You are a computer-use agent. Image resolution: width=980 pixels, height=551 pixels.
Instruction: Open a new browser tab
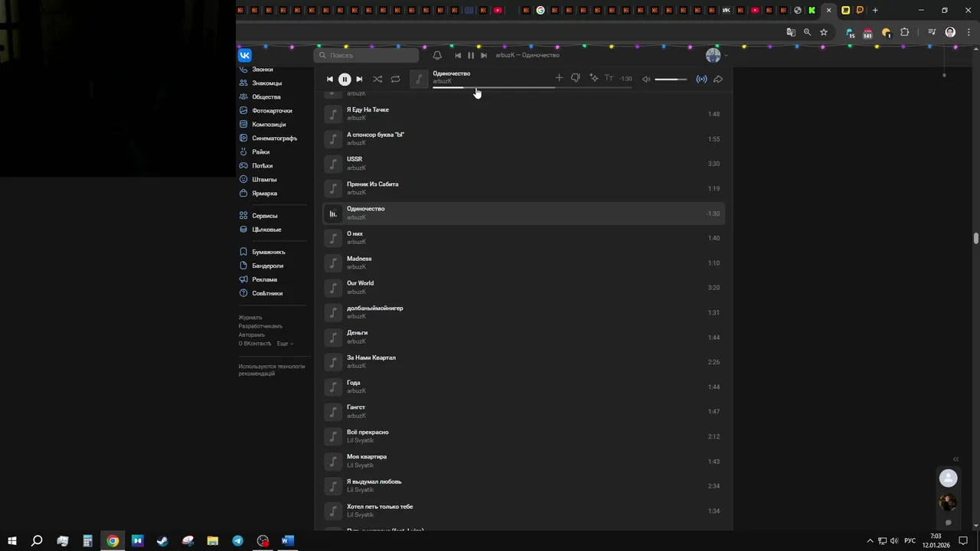(875, 10)
